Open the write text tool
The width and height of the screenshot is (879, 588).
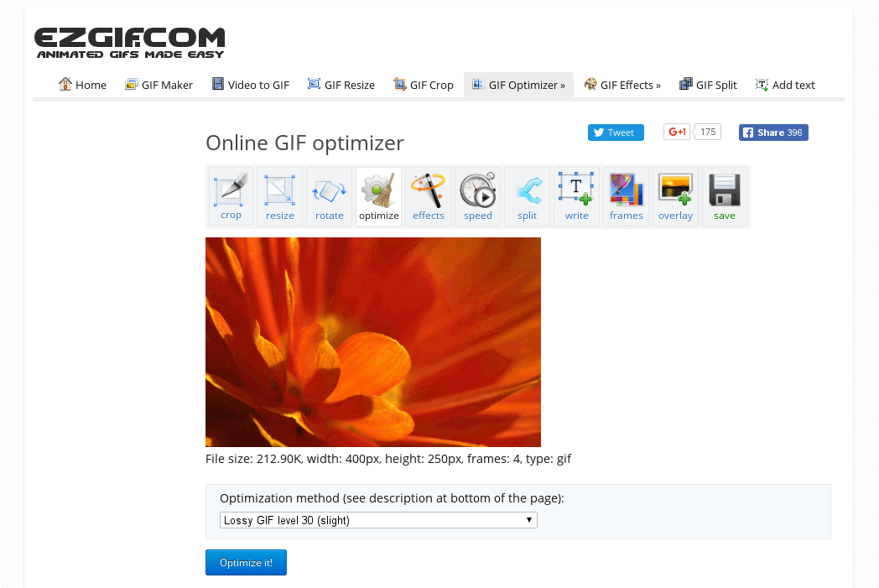576,195
